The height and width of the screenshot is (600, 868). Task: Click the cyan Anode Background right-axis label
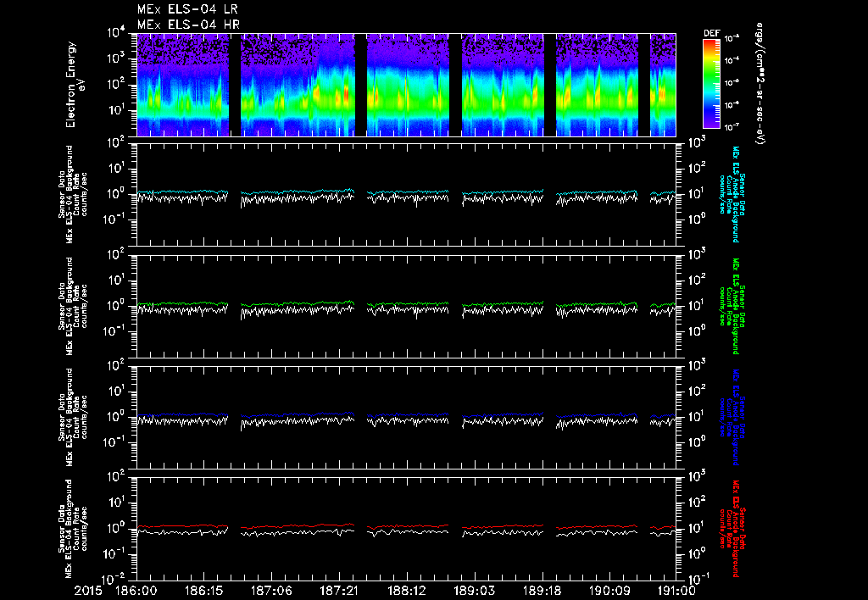click(x=732, y=194)
